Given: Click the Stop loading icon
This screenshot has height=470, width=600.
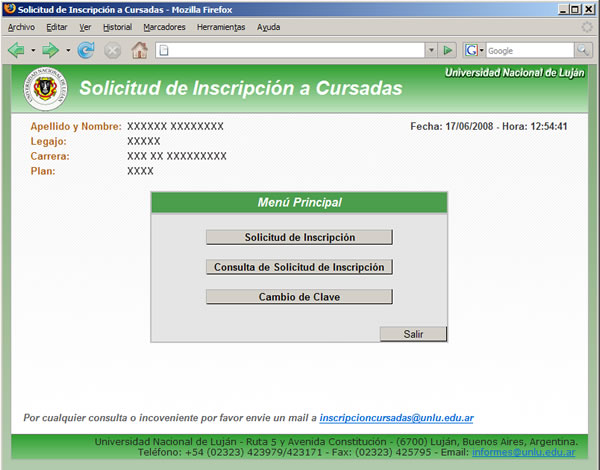Looking at the screenshot, I should (112, 50).
